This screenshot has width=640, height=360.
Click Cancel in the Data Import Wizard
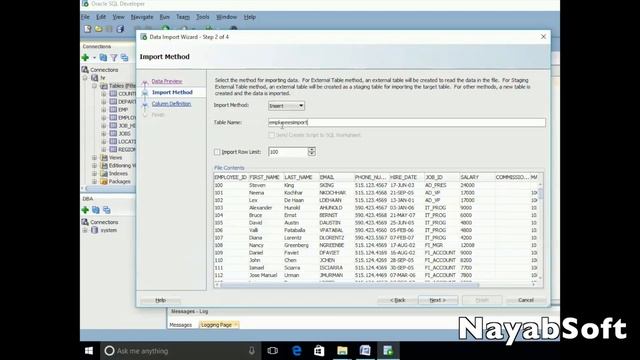coord(526,300)
